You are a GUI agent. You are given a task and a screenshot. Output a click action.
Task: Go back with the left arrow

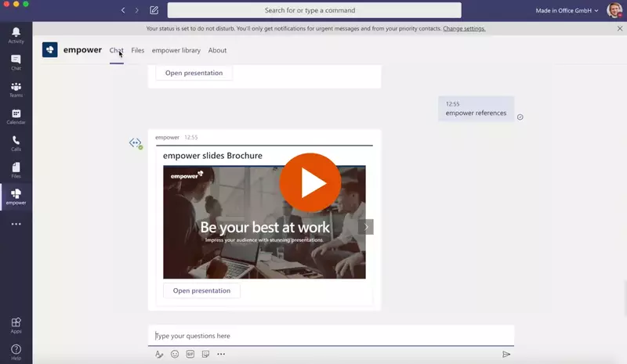123,10
